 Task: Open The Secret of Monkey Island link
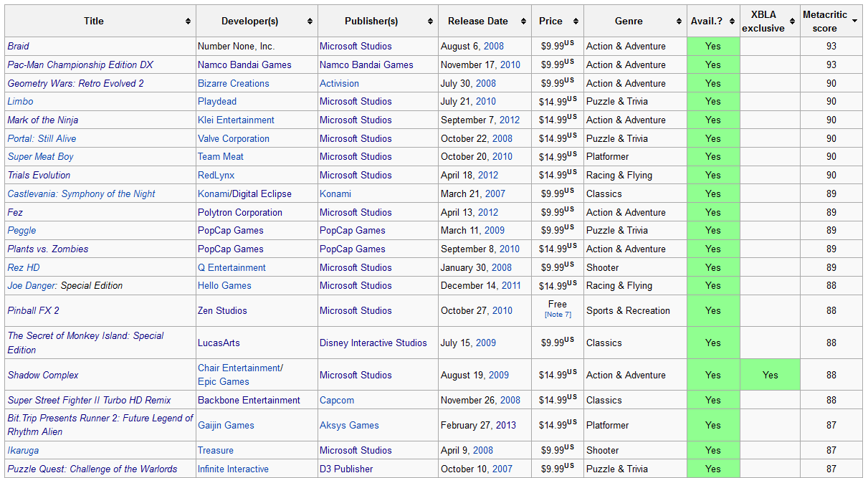[85, 343]
